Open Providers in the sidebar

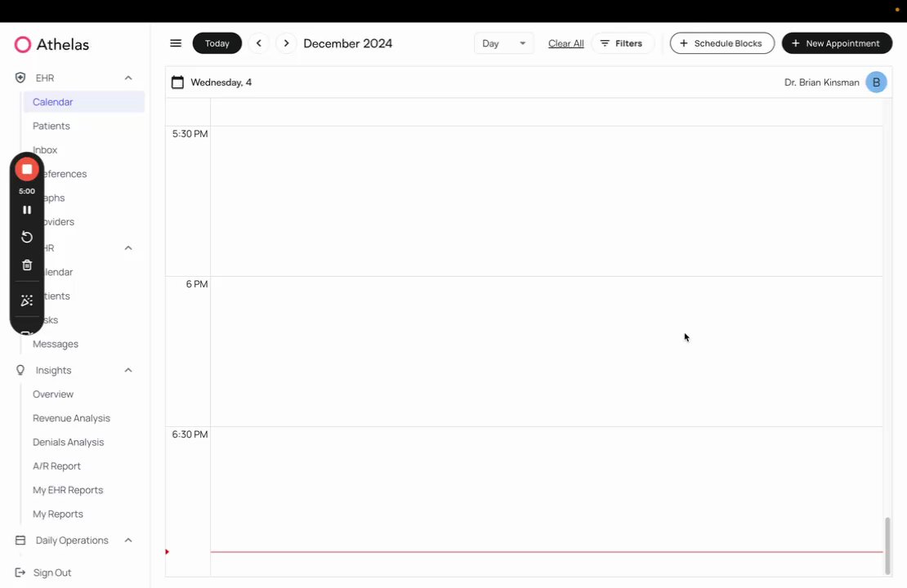coord(60,222)
